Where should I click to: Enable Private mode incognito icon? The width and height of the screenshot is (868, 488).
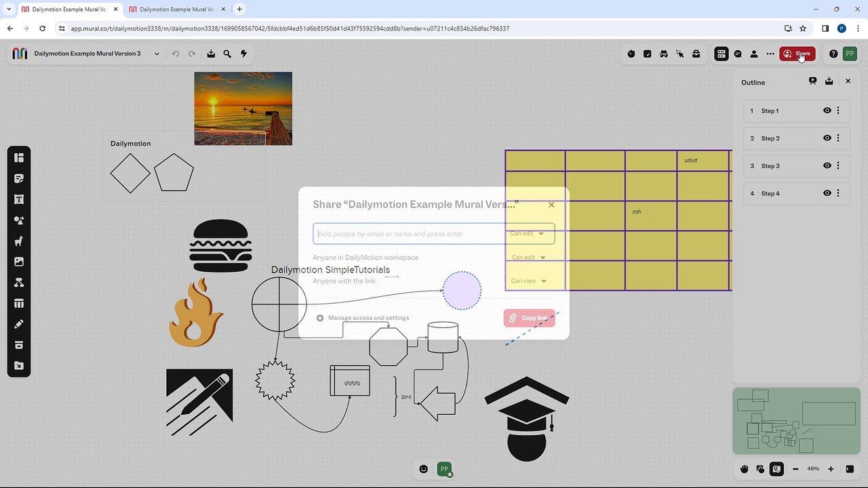pyautogui.click(x=664, y=54)
